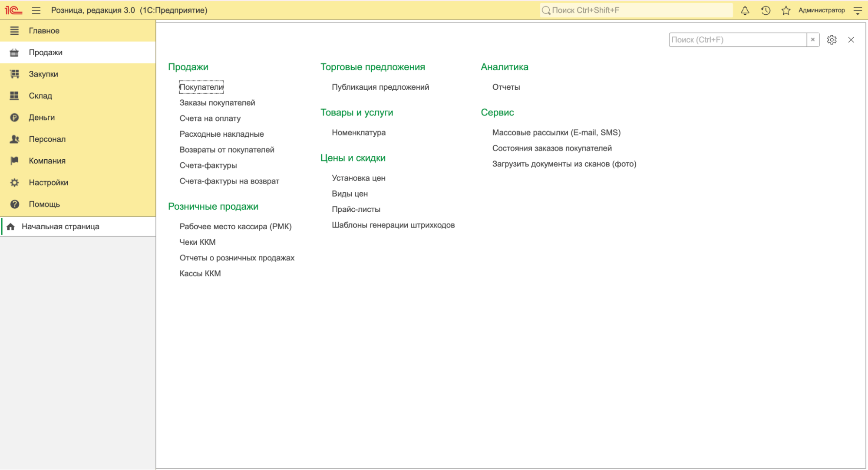Open navigation settings gear icon
868x470 pixels.
click(x=832, y=40)
